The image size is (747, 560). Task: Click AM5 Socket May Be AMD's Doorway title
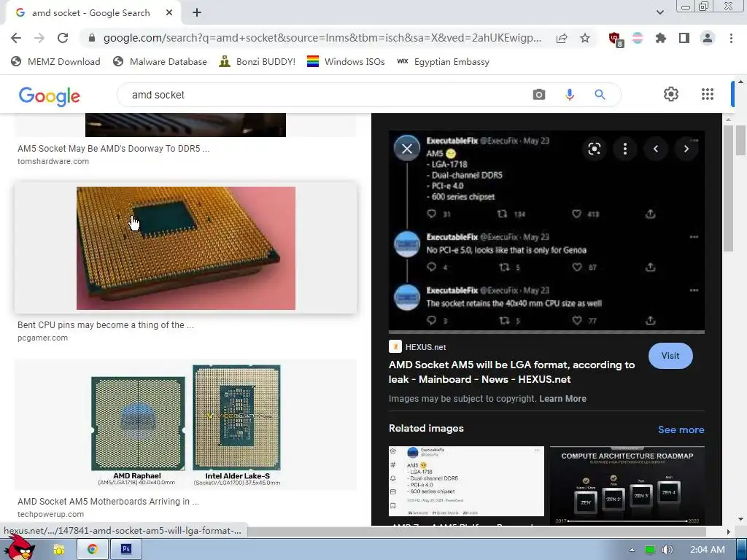click(x=113, y=149)
